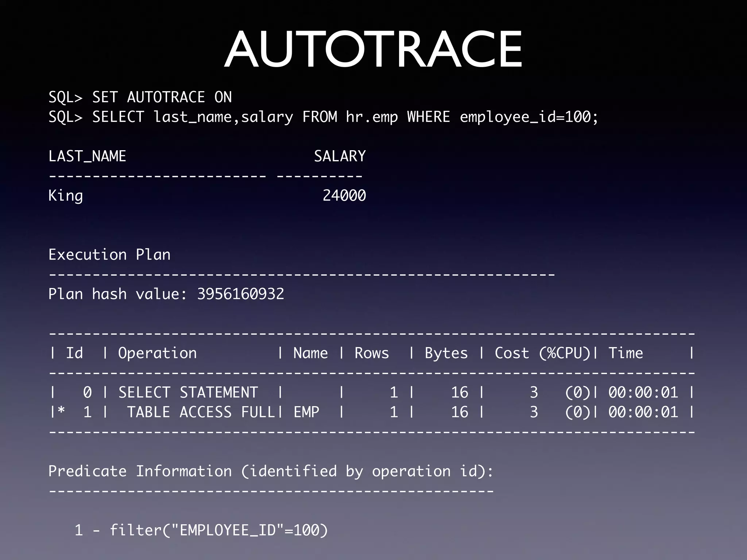Click the SALARY column header

pyautogui.click(x=340, y=156)
